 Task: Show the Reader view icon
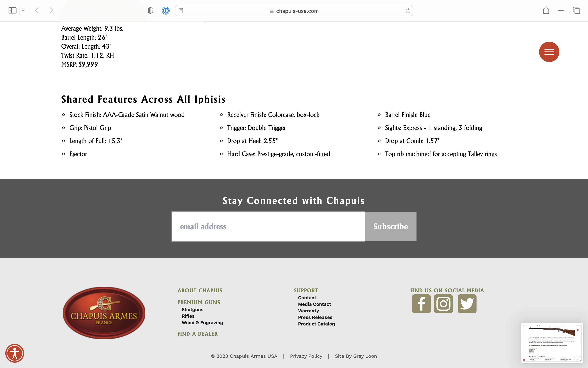[x=181, y=11]
